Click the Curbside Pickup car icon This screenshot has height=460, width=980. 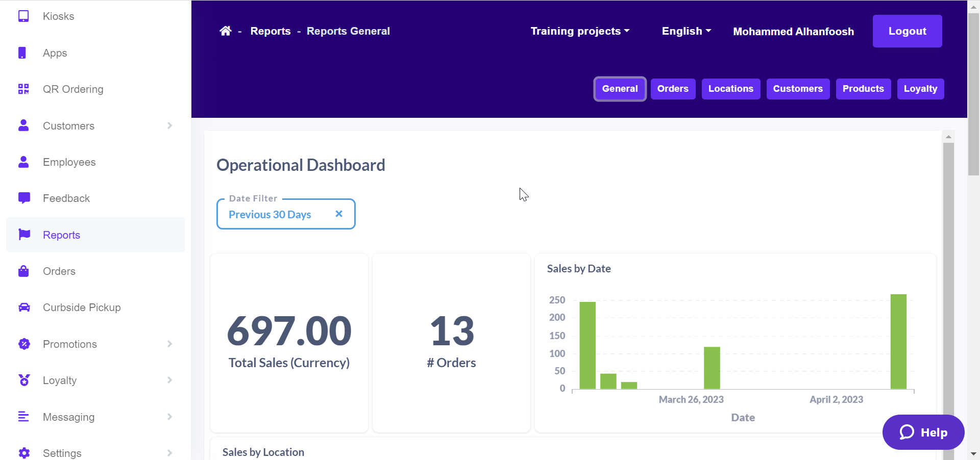[x=24, y=308]
